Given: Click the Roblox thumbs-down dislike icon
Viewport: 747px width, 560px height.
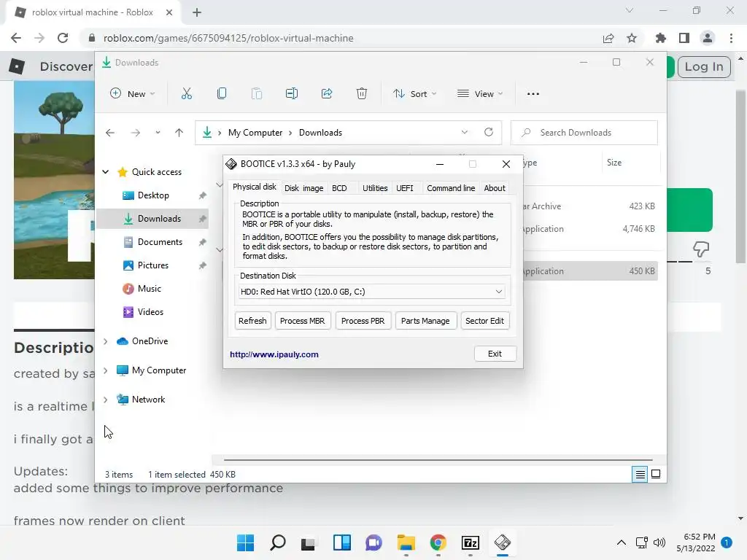Looking at the screenshot, I should 701,249.
